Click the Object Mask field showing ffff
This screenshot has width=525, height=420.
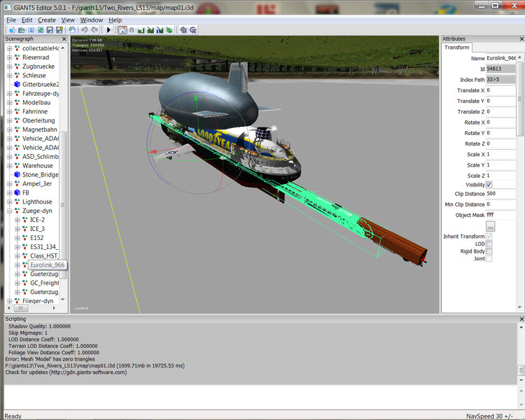coord(500,215)
